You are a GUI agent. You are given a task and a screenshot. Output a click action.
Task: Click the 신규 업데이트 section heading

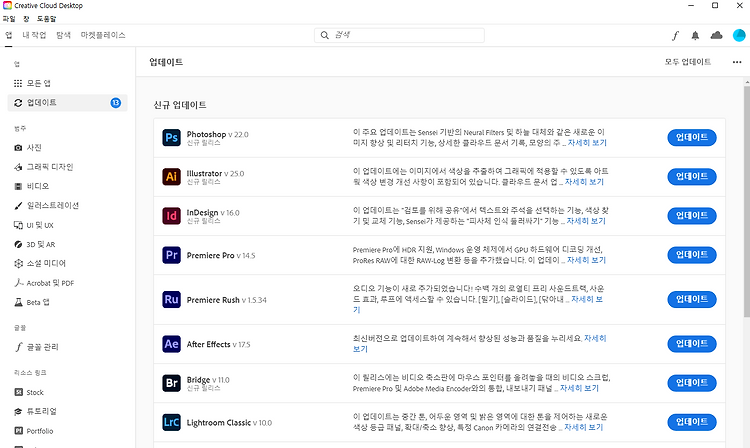[180, 105]
